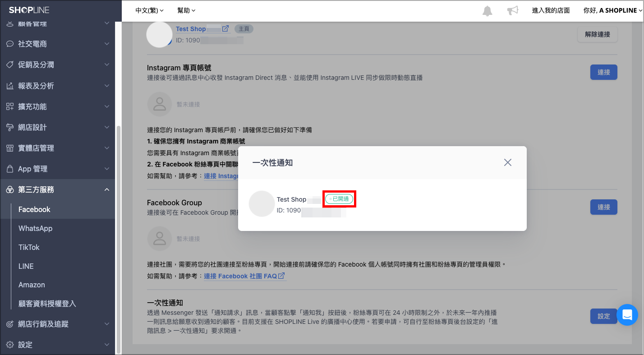This screenshot has height=355, width=644.
Task: Open the 幫助 help dropdown
Action: point(187,10)
